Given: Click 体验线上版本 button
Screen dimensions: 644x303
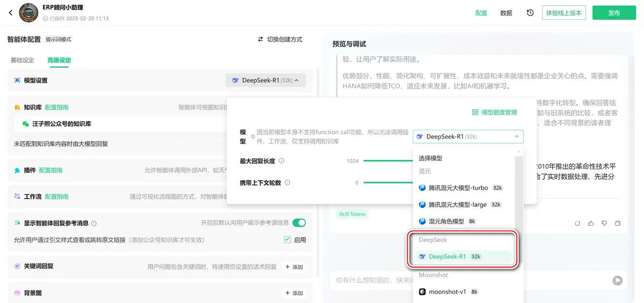Looking at the screenshot, I should pyautogui.click(x=564, y=13).
